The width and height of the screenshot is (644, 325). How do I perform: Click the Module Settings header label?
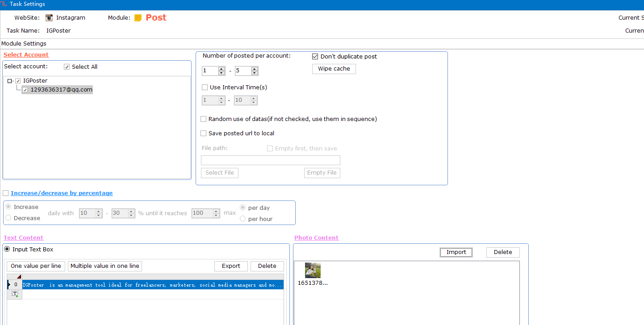click(x=24, y=44)
